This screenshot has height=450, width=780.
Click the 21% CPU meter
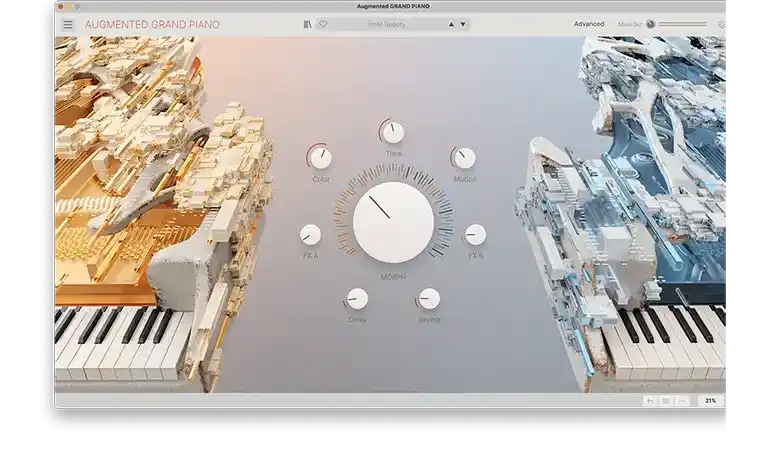coord(710,401)
